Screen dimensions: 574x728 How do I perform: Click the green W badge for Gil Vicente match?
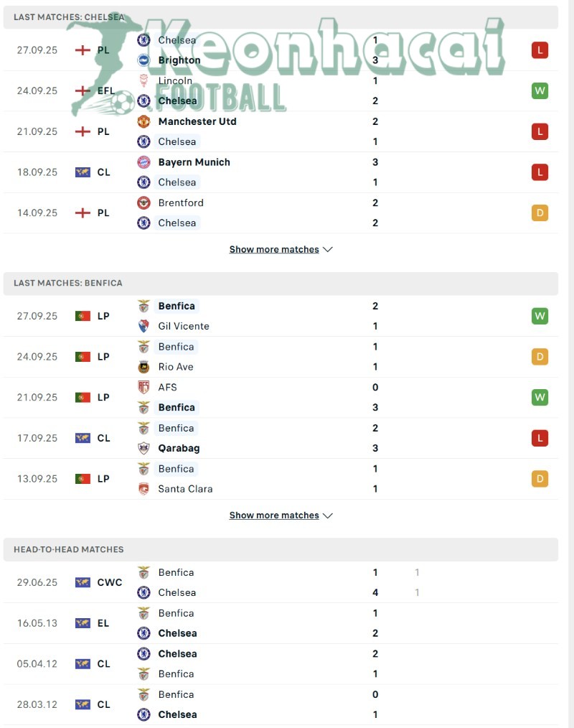point(540,316)
